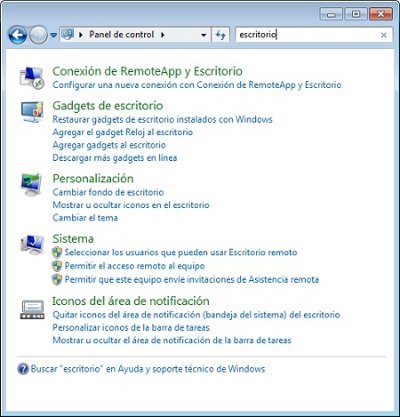
Task: Click the refresh button by address bar
Action: pyautogui.click(x=220, y=35)
